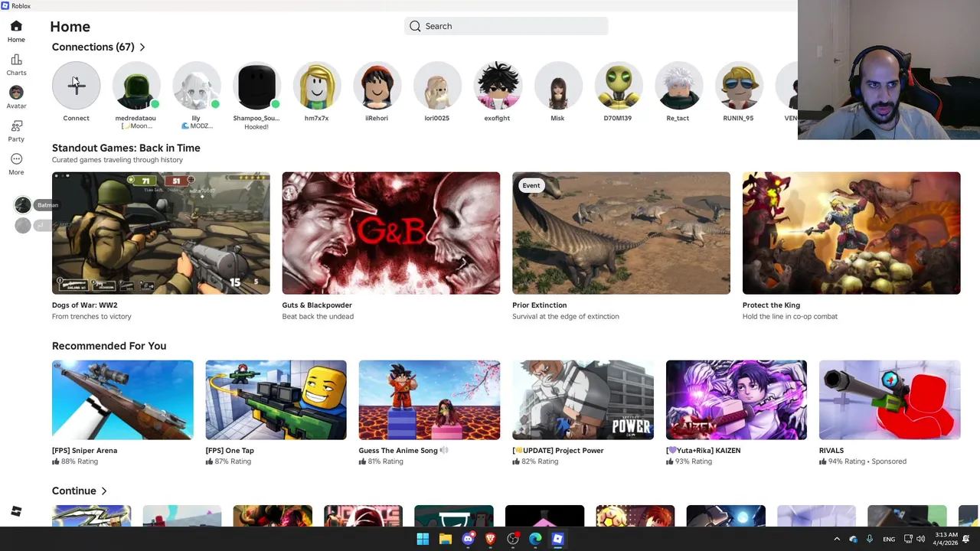The height and width of the screenshot is (551, 980).
Task: Expand the Continue section chevron
Action: pos(104,491)
